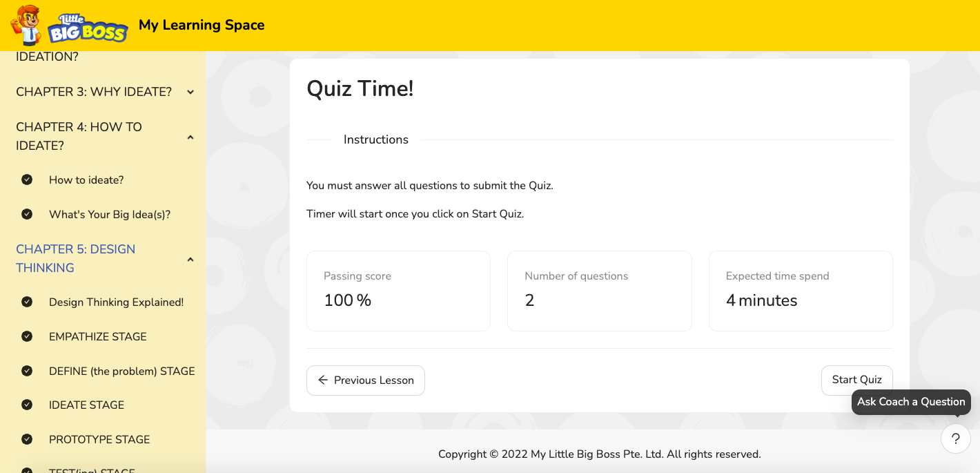Click the My Learning Space header title
Screen dimensions: 980x473
[202, 25]
